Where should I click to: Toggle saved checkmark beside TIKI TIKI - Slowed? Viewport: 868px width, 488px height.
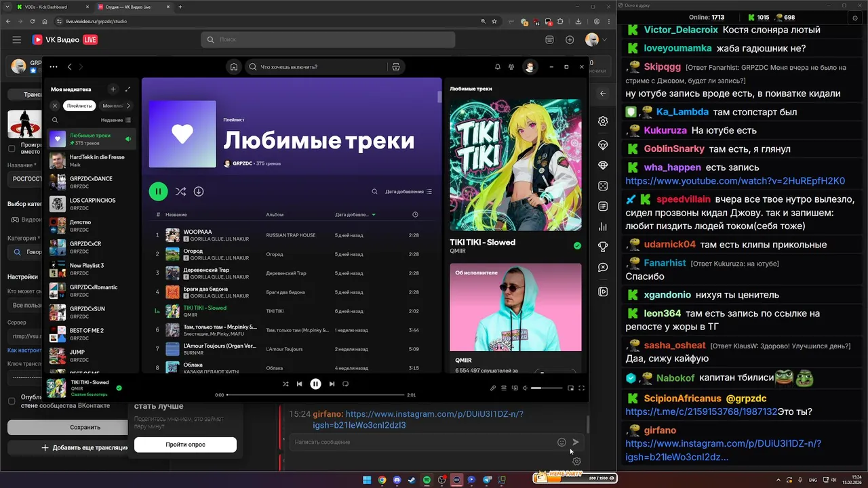coord(577,246)
